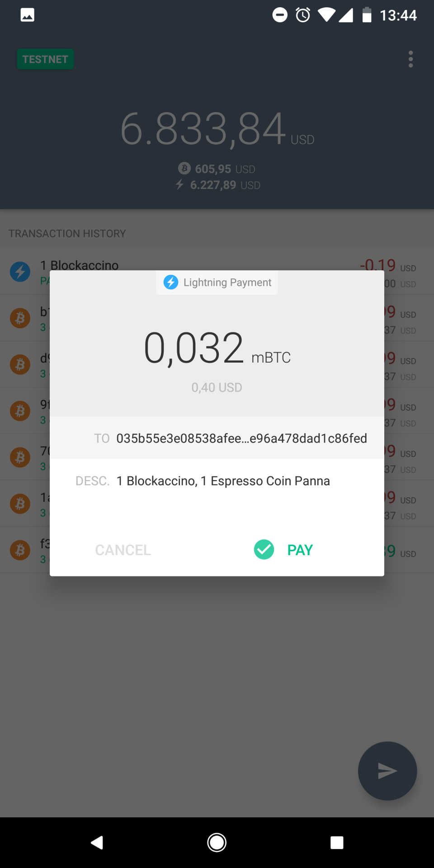This screenshot has width=434, height=868.
Task: Tap the recipient node address 035b55e3...
Action: pos(241,438)
